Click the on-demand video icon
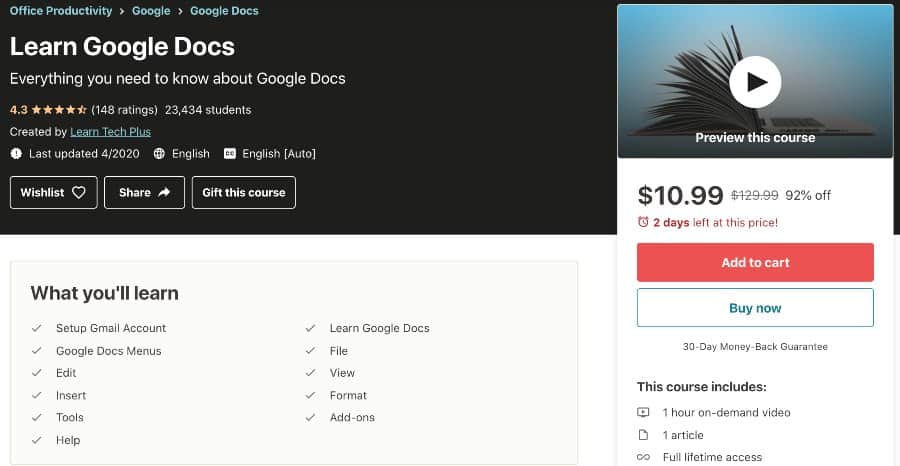This screenshot has height=466, width=900. pos(643,413)
